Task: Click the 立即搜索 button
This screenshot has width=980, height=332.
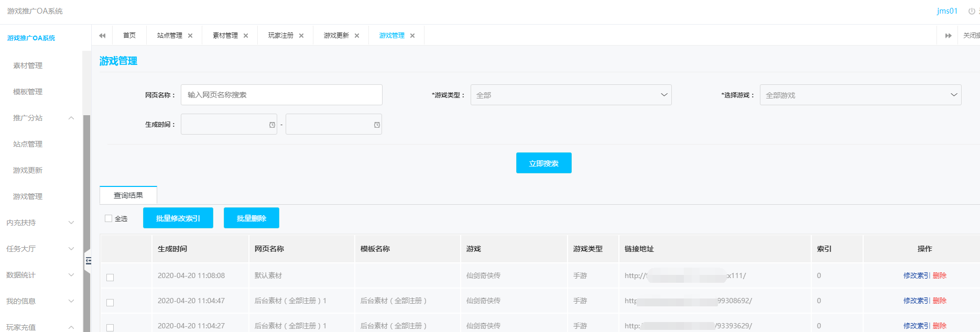Action: [543, 163]
